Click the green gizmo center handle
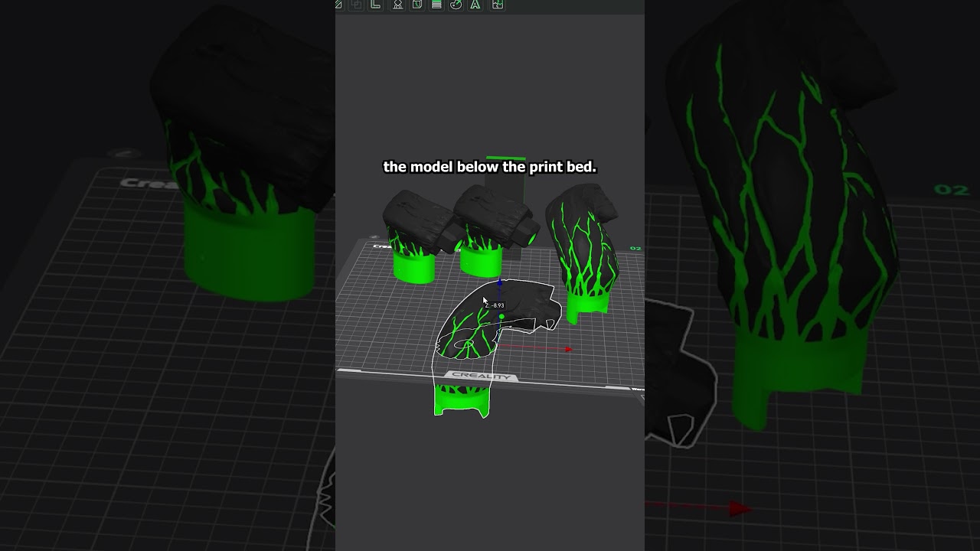Screen dimensions: 980x551 point(501,316)
